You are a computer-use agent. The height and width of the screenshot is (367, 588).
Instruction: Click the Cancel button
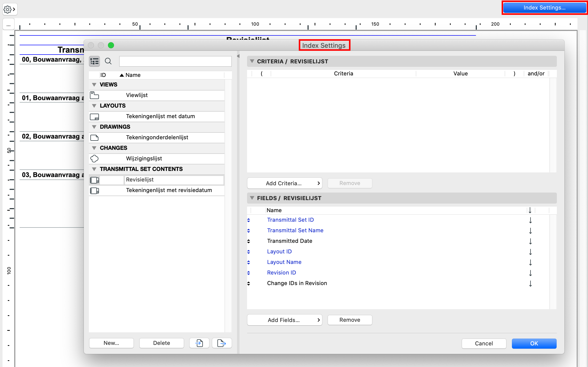[484, 344]
